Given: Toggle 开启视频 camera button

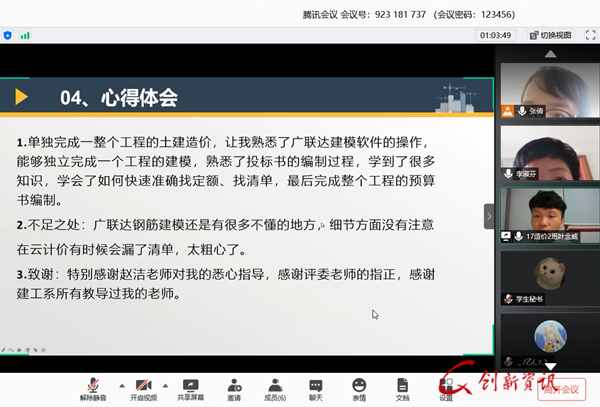Looking at the screenshot, I should coord(143,389).
